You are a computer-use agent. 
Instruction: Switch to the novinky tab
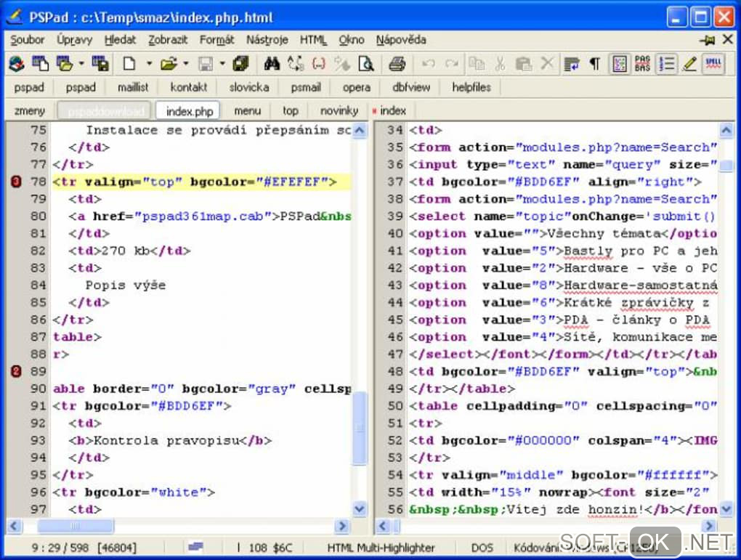[339, 111]
